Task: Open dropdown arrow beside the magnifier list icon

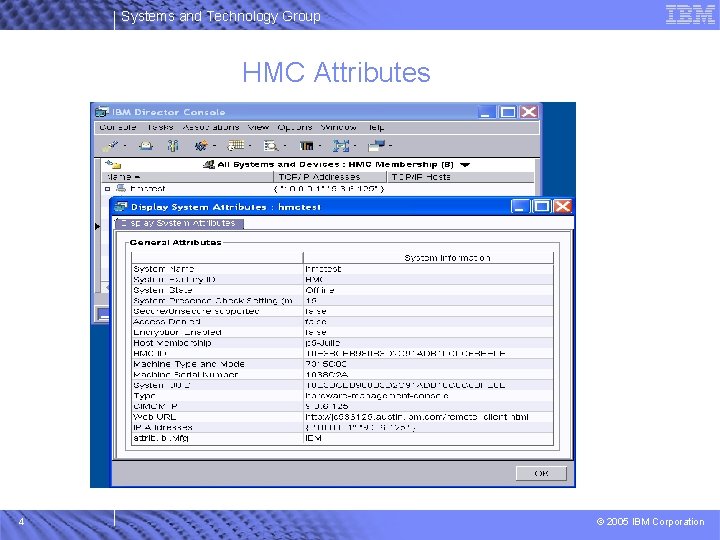Action: (x=285, y=146)
